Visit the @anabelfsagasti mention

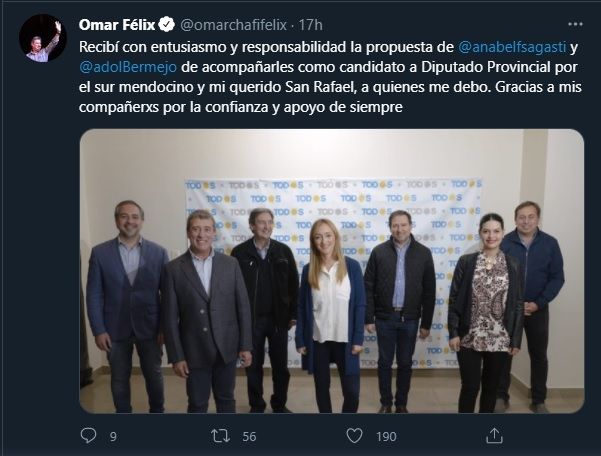coord(513,46)
